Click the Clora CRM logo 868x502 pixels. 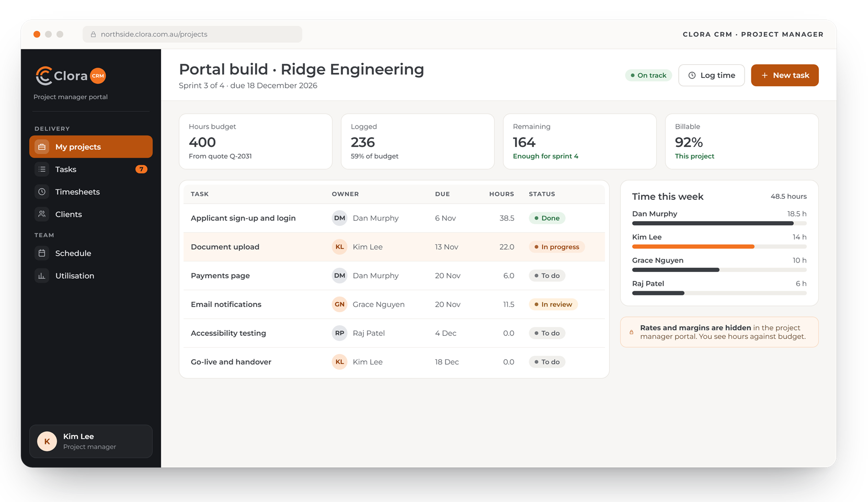[71, 76]
